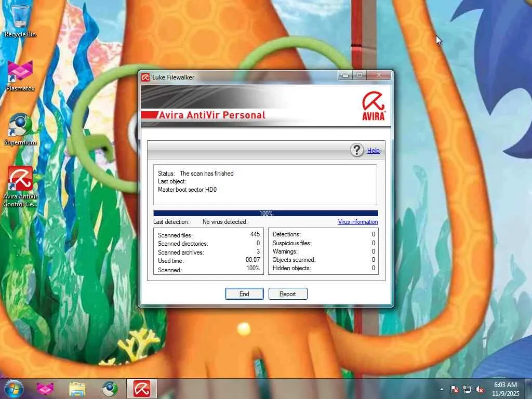Minimize the Luke Filewalker window
The width and height of the screenshot is (532, 399).
pyautogui.click(x=345, y=75)
